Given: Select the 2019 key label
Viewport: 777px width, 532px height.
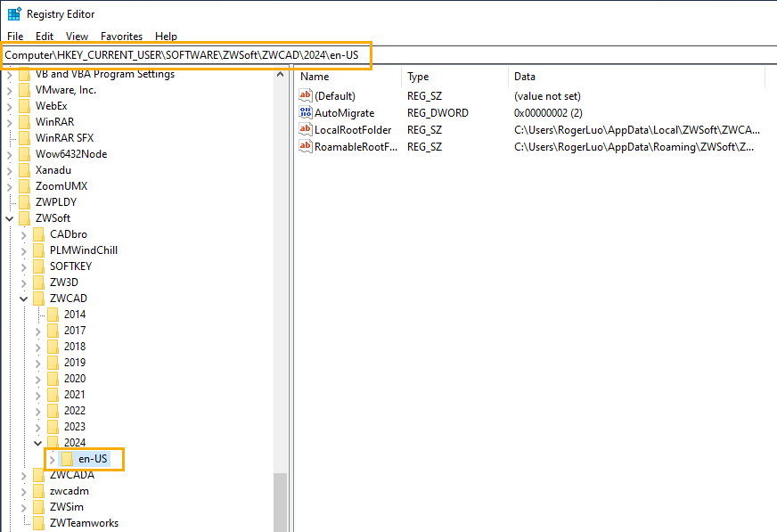Looking at the screenshot, I should pos(75,363).
